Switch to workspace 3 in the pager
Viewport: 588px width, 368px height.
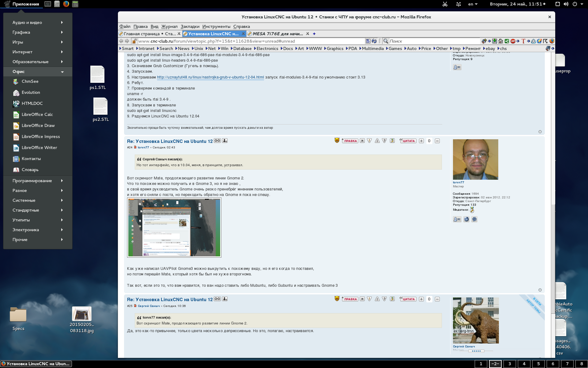coord(510,364)
